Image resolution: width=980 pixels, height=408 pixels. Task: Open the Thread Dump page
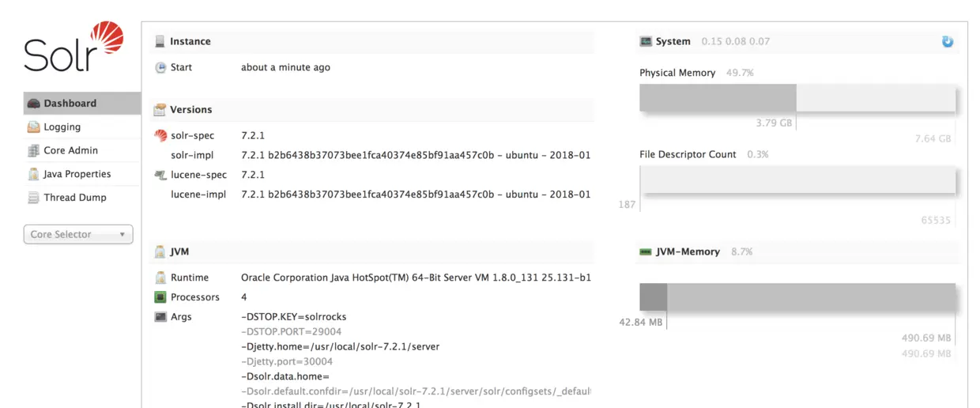click(x=74, y=198)
